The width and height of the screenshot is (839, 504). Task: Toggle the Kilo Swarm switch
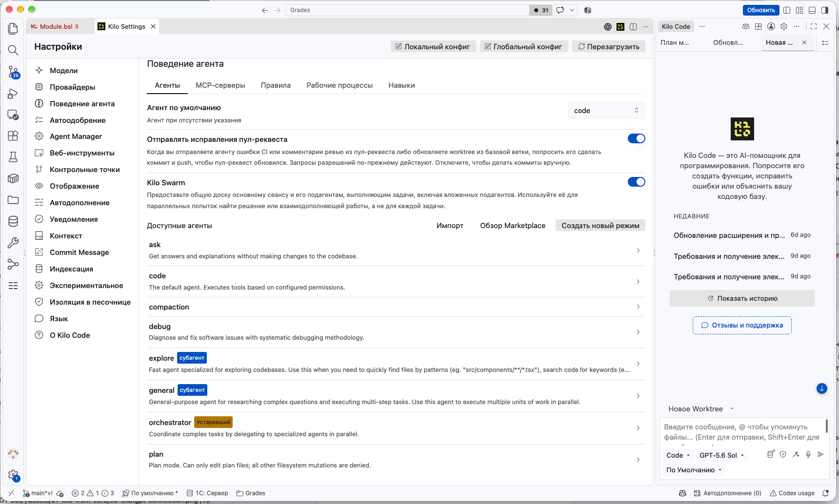(x=637, y=182)
